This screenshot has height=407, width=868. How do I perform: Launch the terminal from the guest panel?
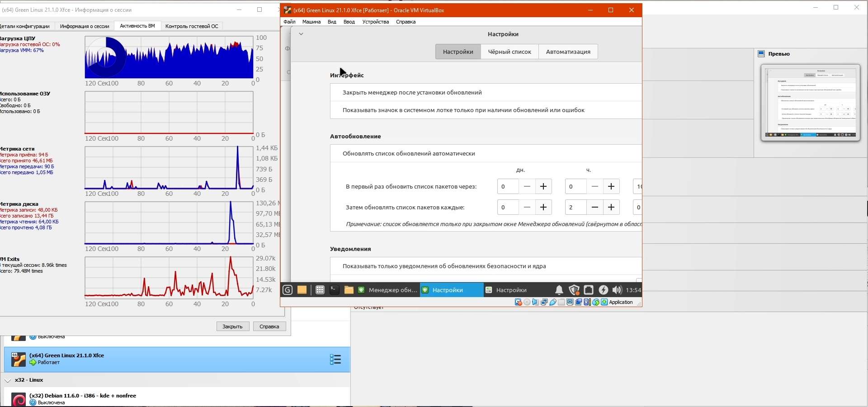point(334,290)
